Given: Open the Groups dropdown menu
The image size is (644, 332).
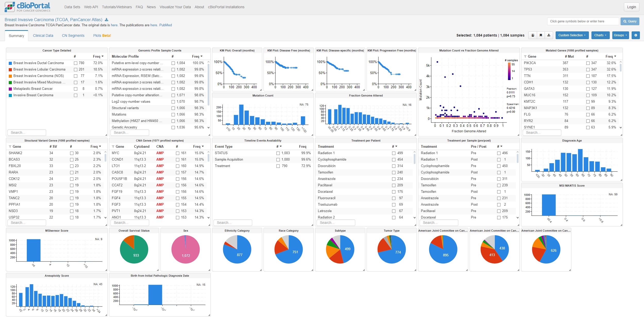Looking at the screenshot, I should 620,35.
